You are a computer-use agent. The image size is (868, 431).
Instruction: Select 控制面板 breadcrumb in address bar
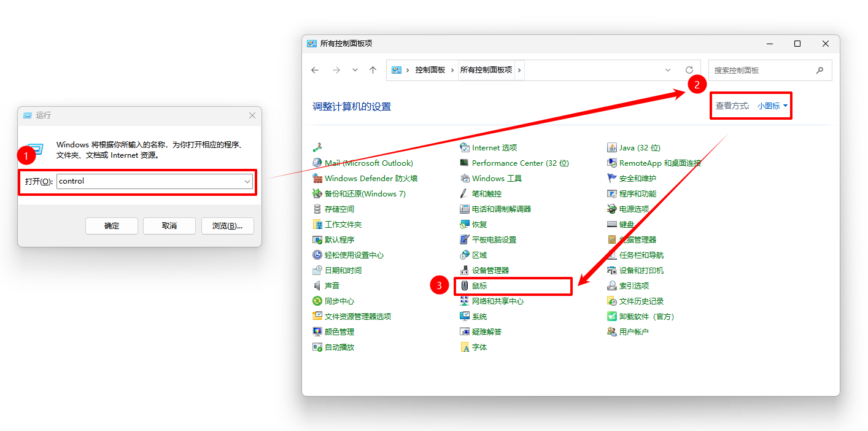430,70
